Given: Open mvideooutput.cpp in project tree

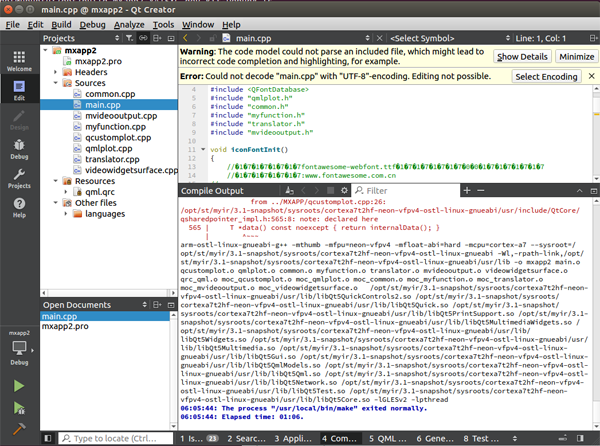Looking at the screenshot, I should (x=121, y=116).
